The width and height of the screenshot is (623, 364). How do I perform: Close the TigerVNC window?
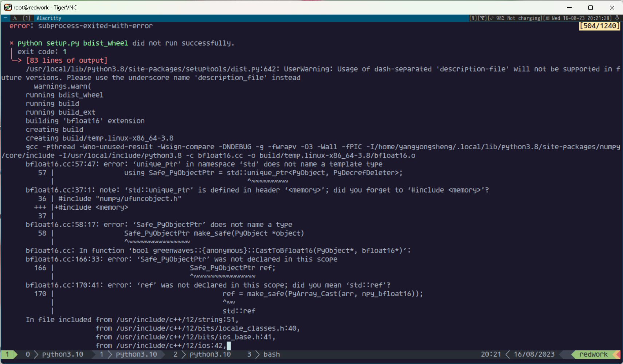(612, 7)
